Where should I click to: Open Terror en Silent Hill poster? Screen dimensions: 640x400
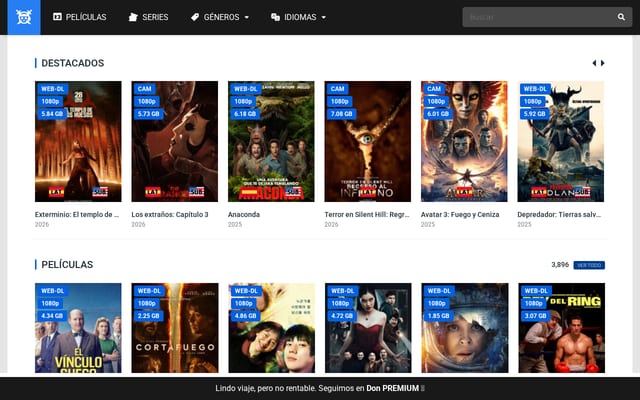pos(368,141)
